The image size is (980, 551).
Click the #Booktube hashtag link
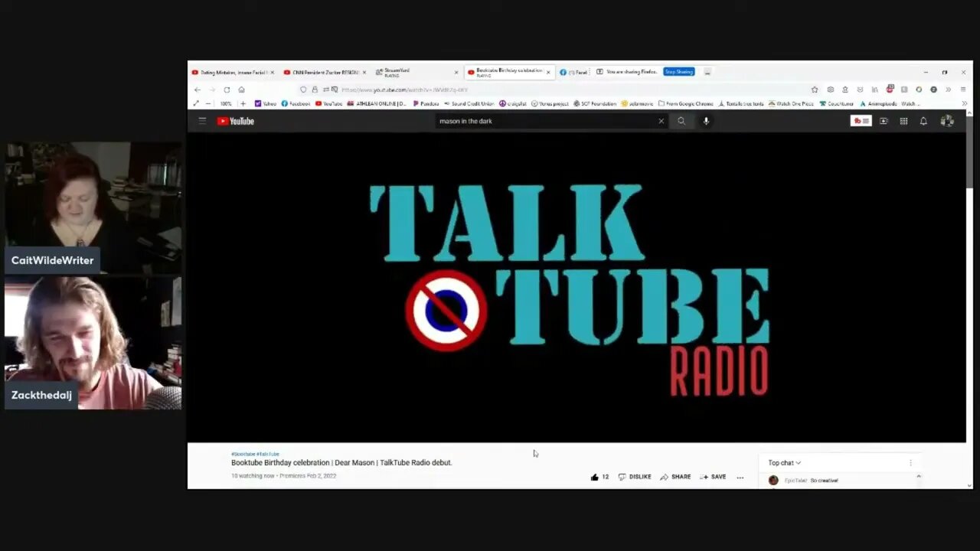pyautogui.click(x=243, y=454)
